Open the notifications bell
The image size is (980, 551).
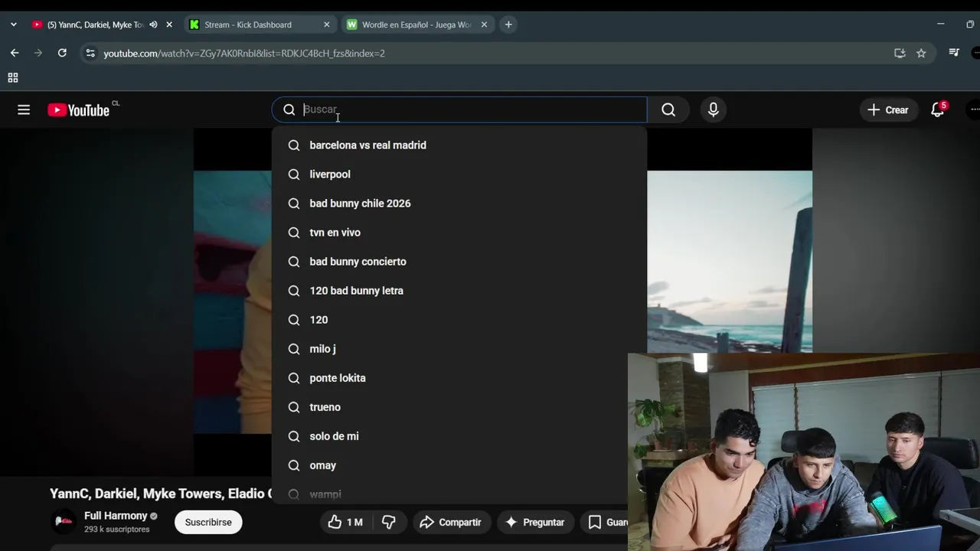(937, 110)
